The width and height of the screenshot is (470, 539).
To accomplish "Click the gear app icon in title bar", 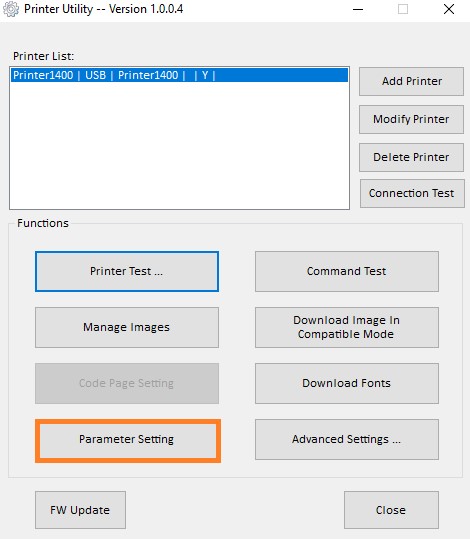I will click(11, 9).
